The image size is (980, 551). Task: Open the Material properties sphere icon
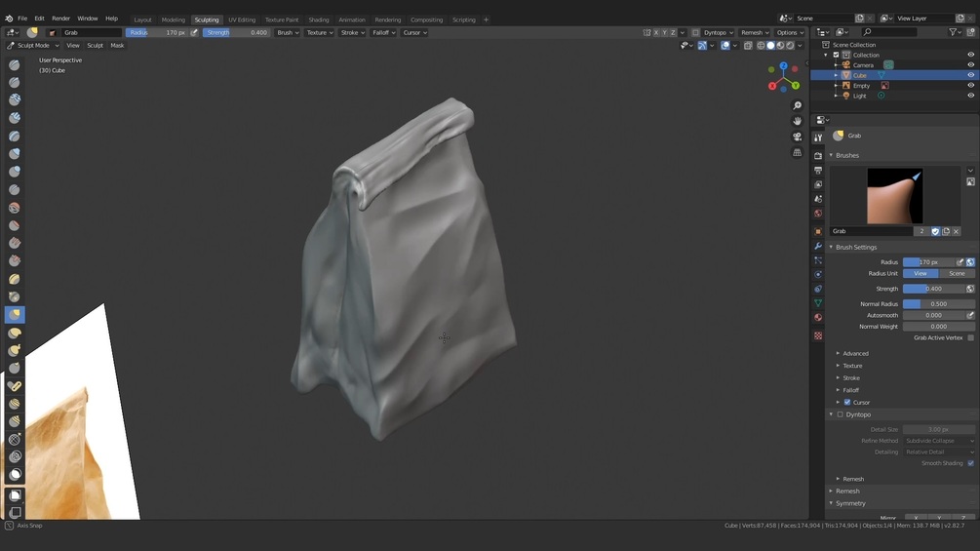click(x=818, y=317)
